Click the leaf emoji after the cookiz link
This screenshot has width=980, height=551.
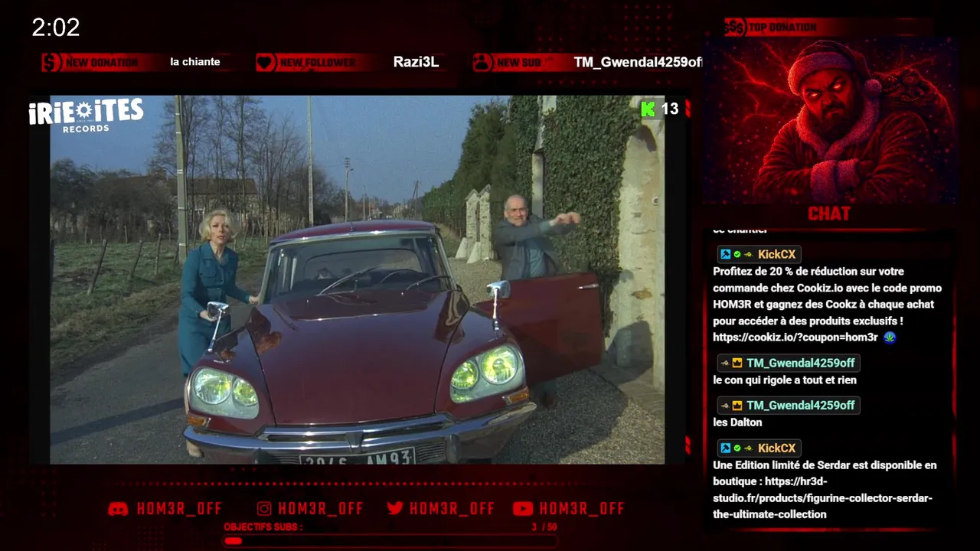click(889, 337)
